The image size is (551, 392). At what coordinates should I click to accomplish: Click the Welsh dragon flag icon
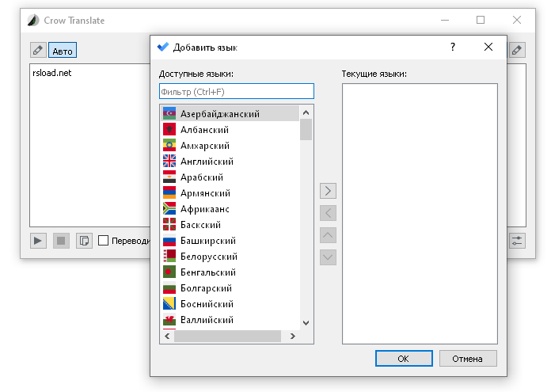[x=169, y=319]
